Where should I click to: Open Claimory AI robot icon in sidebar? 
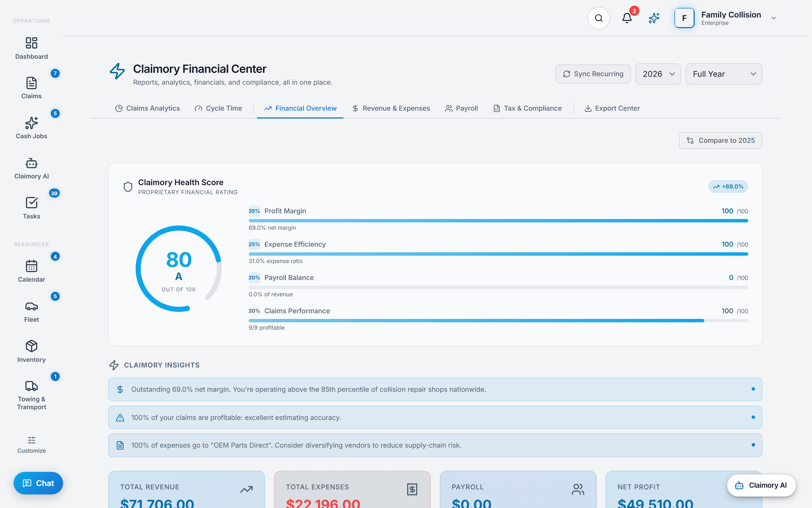tap(31, 163)
